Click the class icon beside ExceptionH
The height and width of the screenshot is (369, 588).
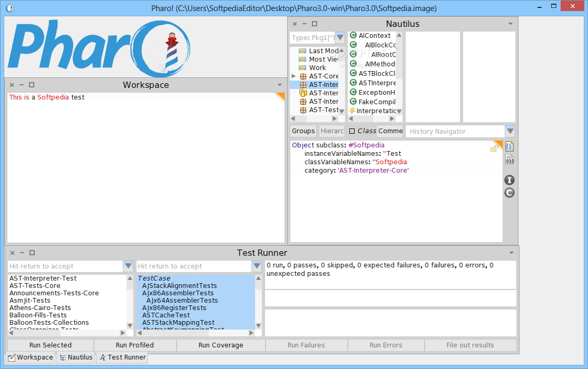353,92
